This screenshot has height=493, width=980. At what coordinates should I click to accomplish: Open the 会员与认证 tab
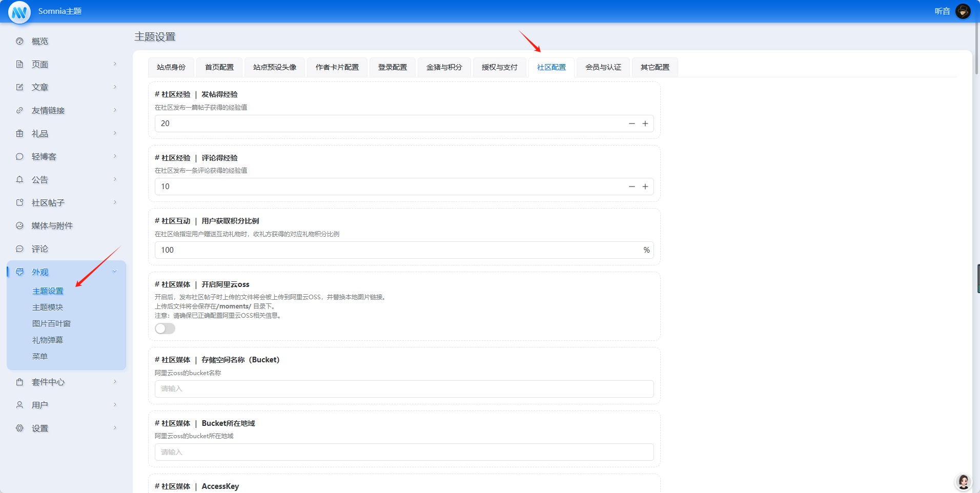(603, 67)
